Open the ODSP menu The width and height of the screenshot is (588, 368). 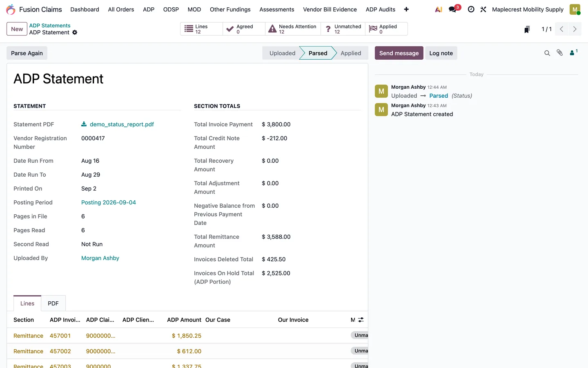point(171,9)
